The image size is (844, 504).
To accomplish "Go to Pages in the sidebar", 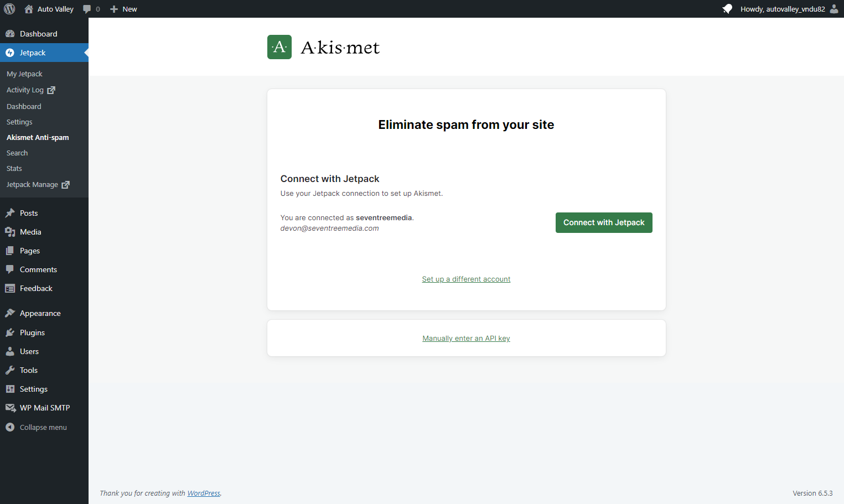I will point(30,251).
